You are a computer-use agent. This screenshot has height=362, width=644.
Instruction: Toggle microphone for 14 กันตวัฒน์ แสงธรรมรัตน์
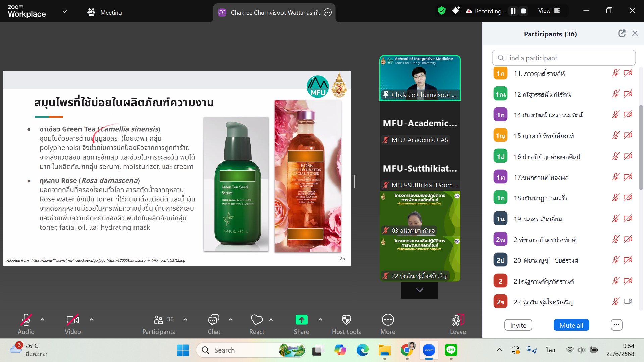[x=615, y=115]
